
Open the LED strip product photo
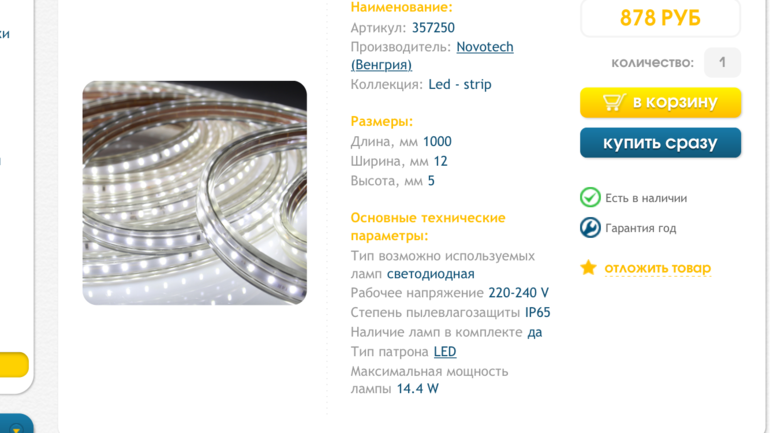tap(194, 193)
